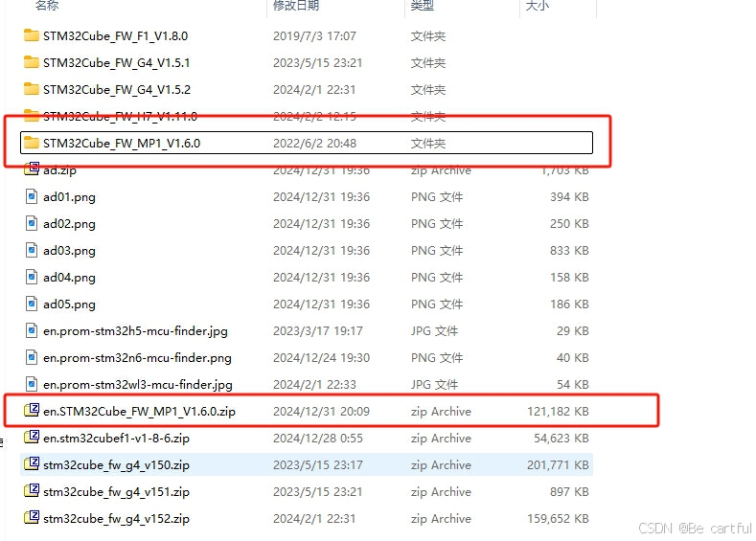This screenshot has height=541, width=756.
Task: Click the folder icon of STM32Cube_FW_G4_V1.5.1
Action: (32, 62)
